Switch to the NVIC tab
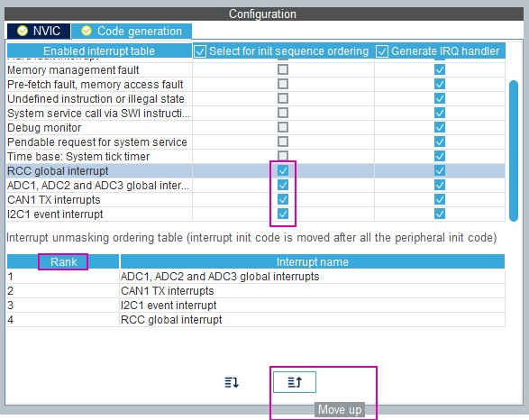 click(x=39, y=31)
